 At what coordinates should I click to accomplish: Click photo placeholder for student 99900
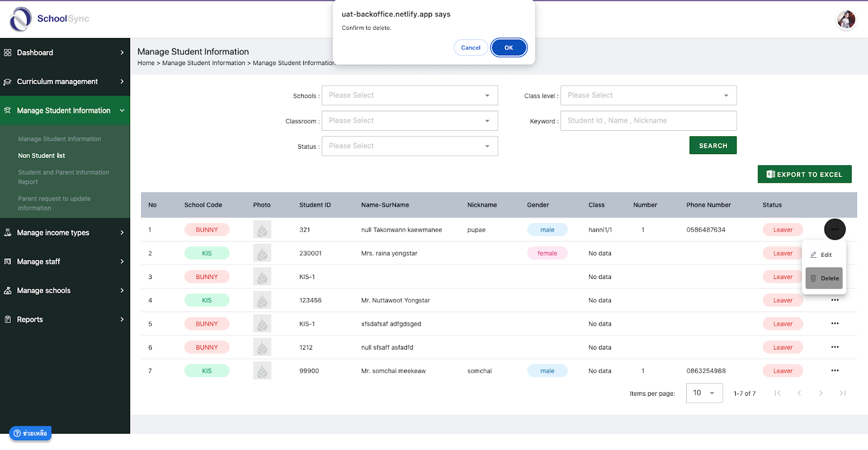point(262,371)
